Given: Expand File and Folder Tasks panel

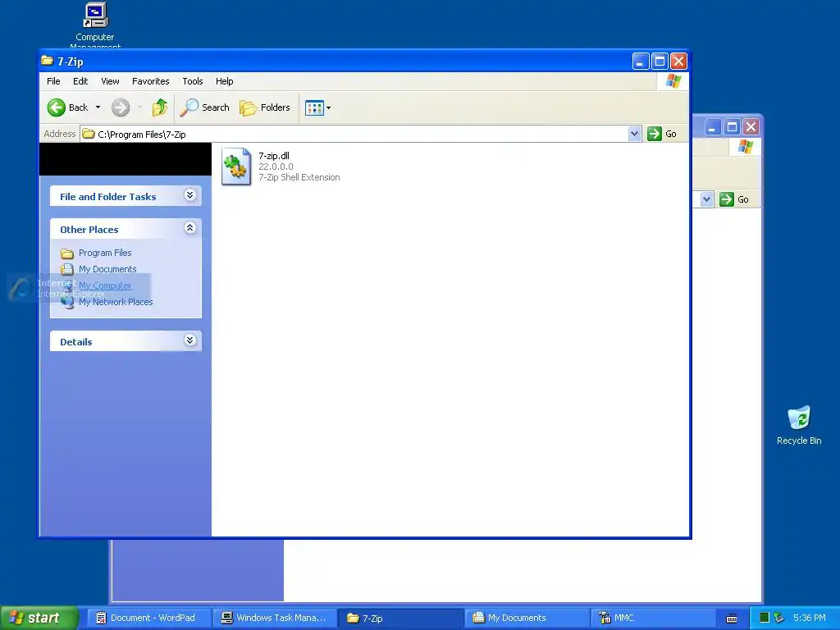Looking at the screenshot, I should 189,195.
